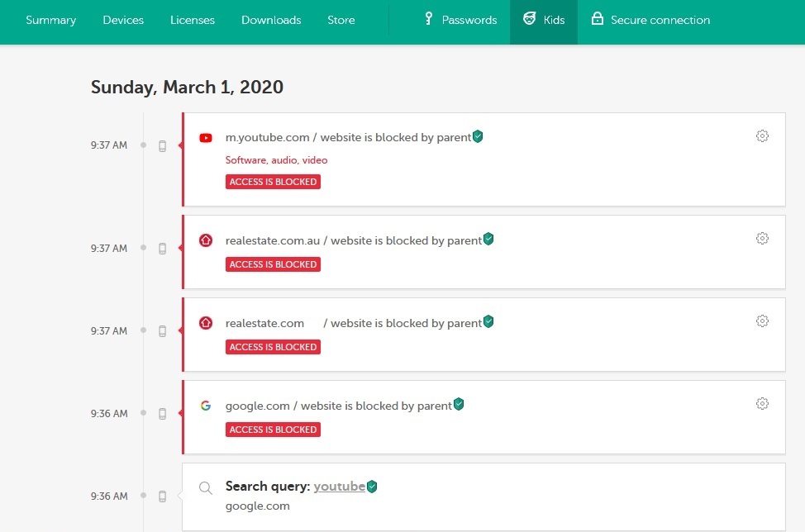805x532 pixels.
Task: Click green shield next to youtube search query
Action: pos(372,487)
